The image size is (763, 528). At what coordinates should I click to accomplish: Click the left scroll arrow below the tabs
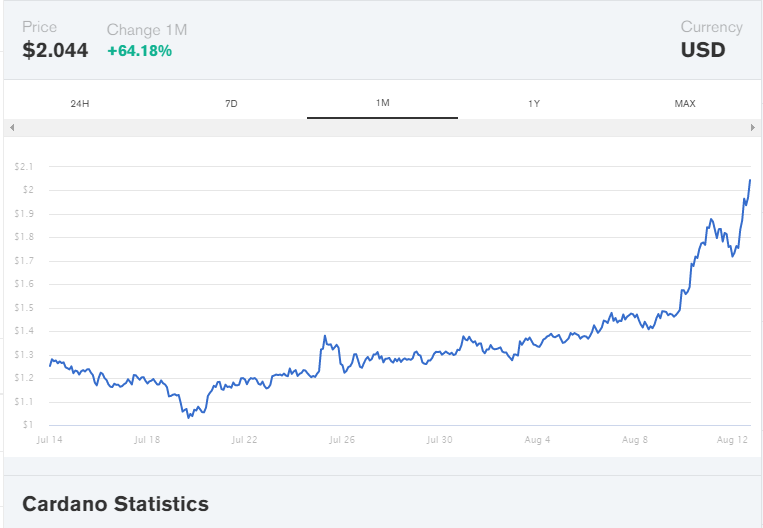(x=12, y=128)
